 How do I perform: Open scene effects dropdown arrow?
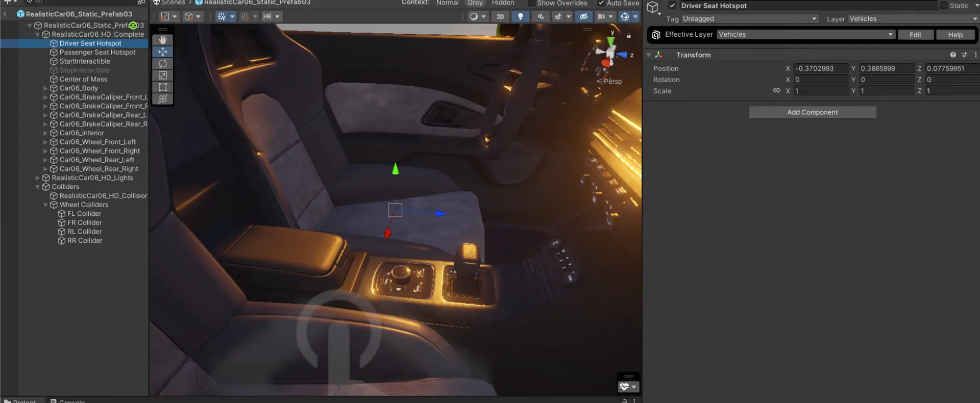click(x=569, y=16)
